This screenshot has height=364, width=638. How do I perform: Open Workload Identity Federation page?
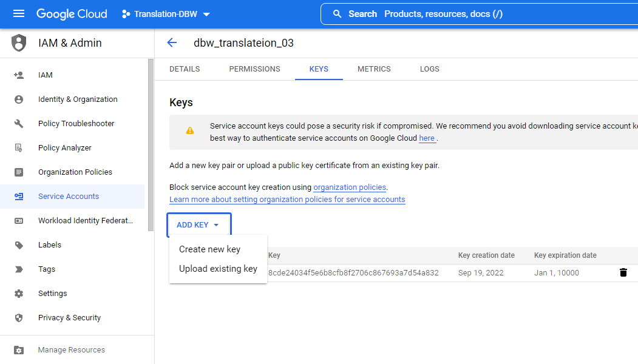click(x=72, y=221)
